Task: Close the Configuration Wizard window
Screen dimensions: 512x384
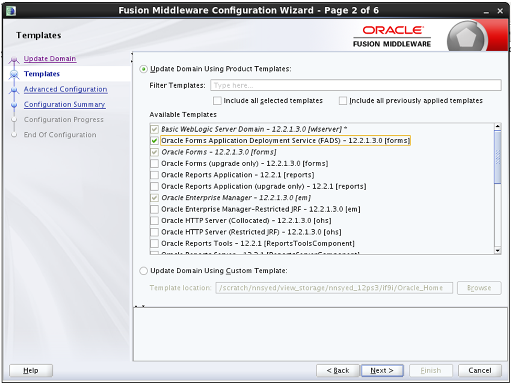Action: [x=500, y=11]
